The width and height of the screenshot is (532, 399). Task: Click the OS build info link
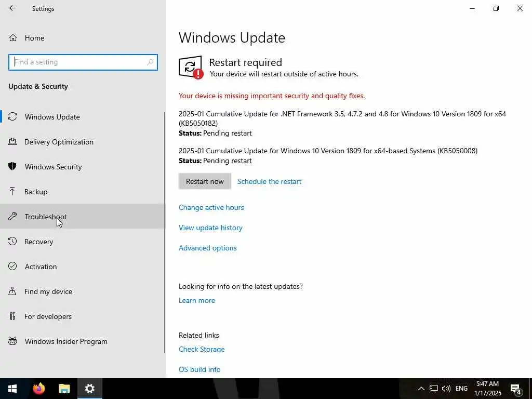point(199,369)
